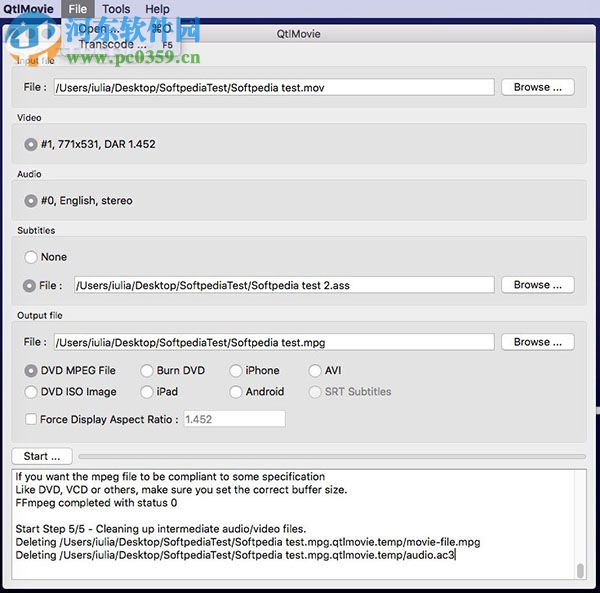The image size is (600, 593).
Task: Open the Tools menu
Action: [116, 9]
